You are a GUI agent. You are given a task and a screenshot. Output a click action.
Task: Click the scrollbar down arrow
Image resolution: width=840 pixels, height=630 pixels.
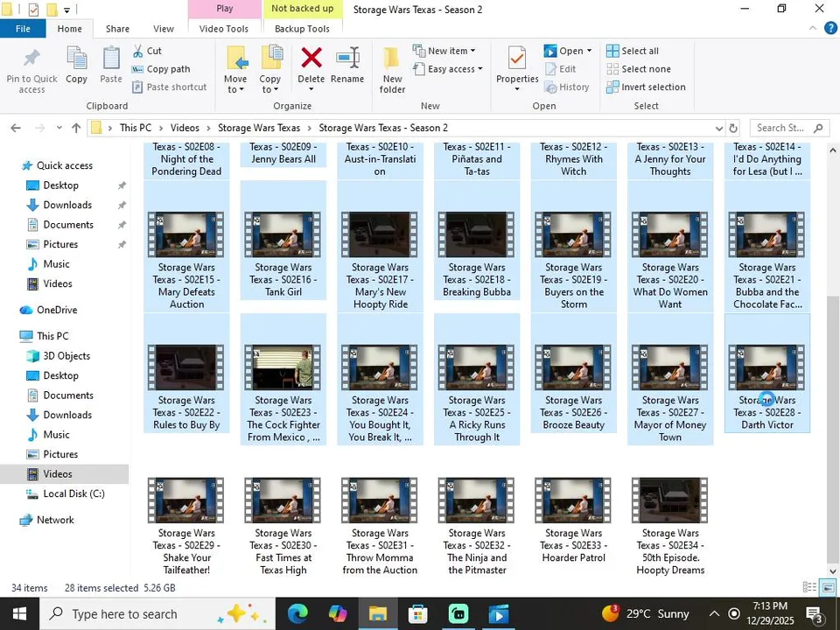click(x=833, y=571)
